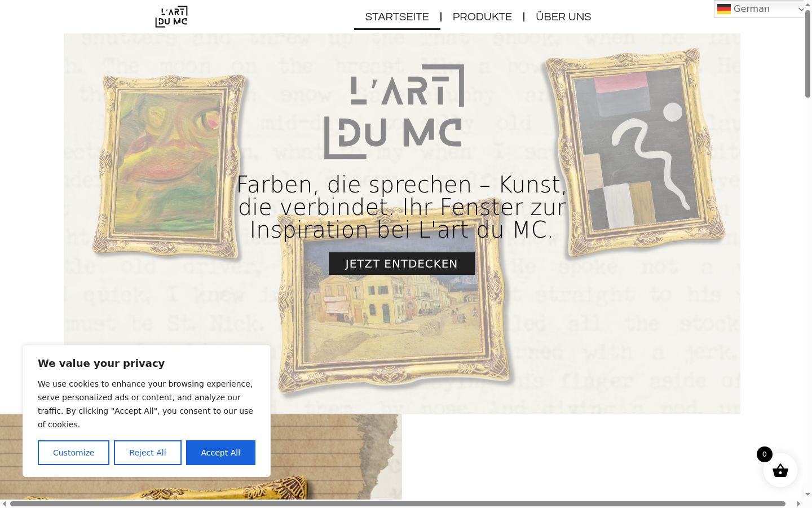The width and height of the screenshot is (812, 508).
Task: Click the 'Farben, die sprechen' headline text
Action: pyautogui.click(x=401, y=207)
